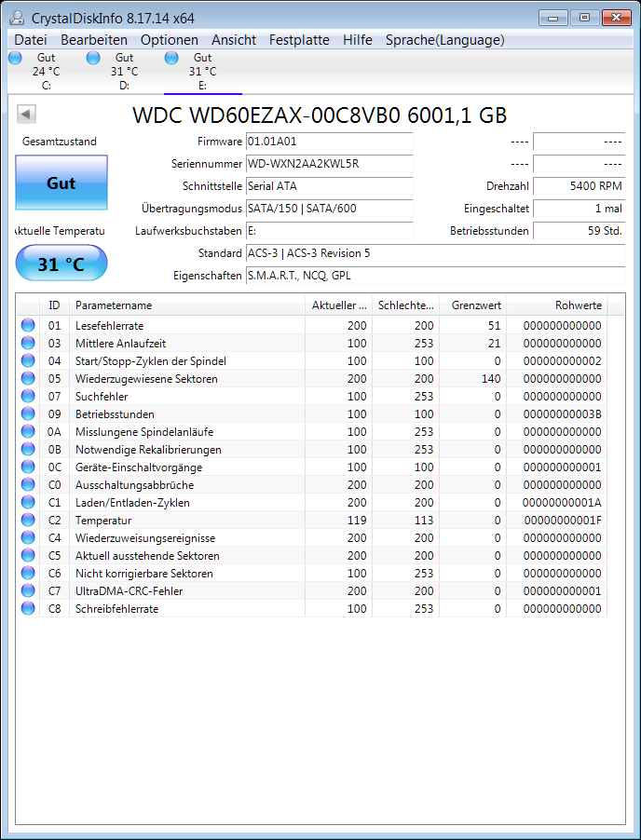Click status orb for Mittlere Anlaufzeit row

[x=28, y=343]
